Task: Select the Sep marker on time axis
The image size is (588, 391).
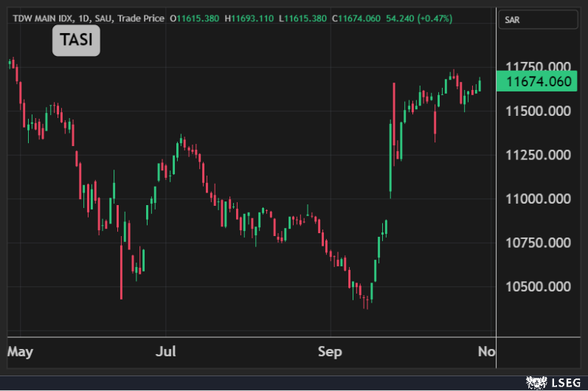Action: pos(330,351)
